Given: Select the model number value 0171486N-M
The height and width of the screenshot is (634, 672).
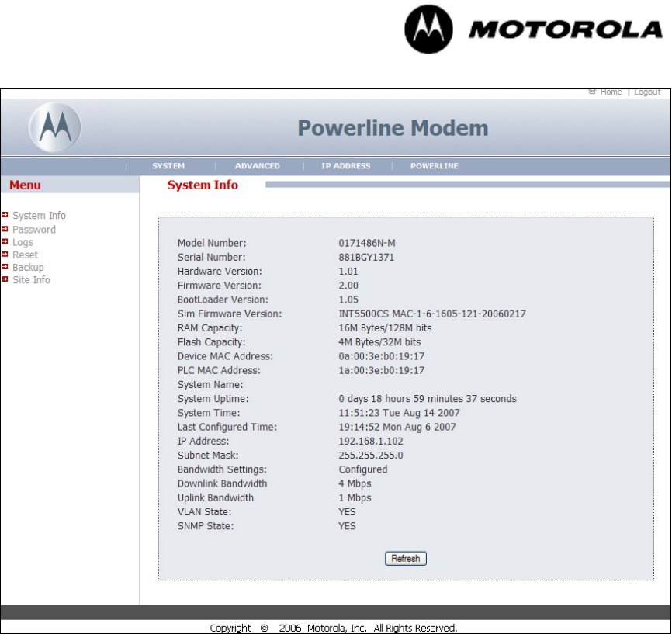Looking at the screenshot, I should point(367,243).
